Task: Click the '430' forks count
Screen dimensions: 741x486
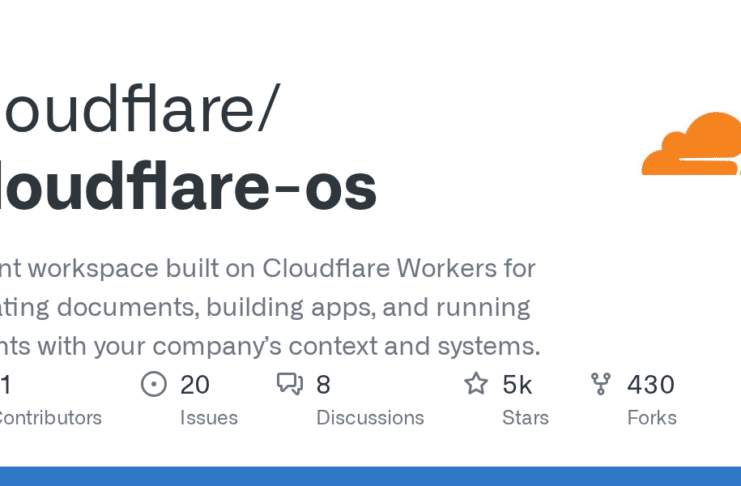Action: (651, 384)
